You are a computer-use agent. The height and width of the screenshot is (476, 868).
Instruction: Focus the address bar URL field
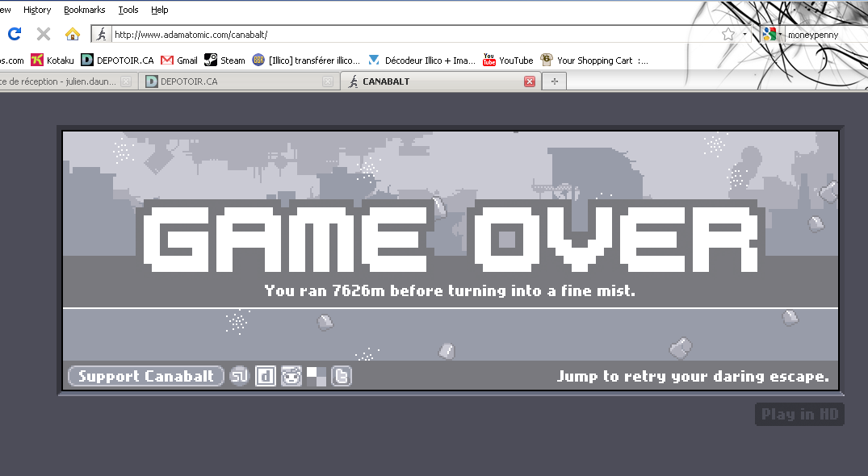click(415, 34)
